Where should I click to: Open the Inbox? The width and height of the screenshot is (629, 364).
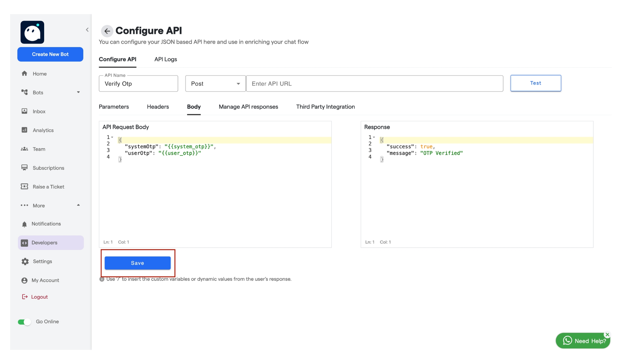point(39,111)
